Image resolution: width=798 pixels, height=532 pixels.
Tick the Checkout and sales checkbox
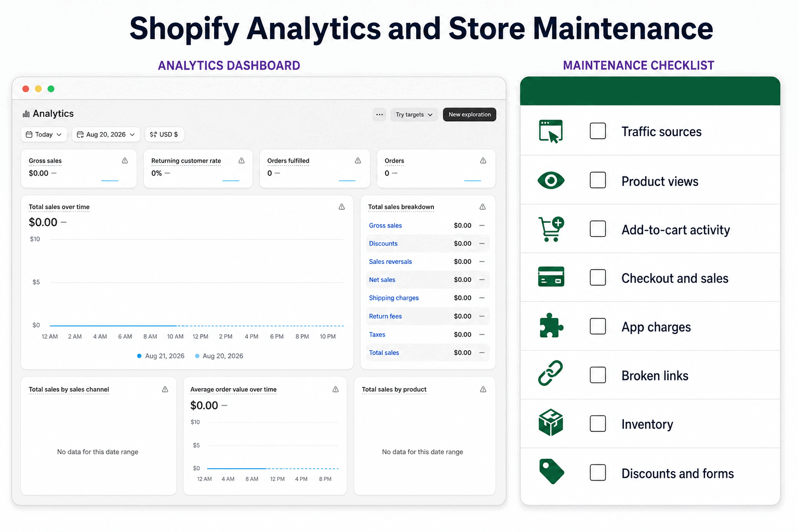598,277
